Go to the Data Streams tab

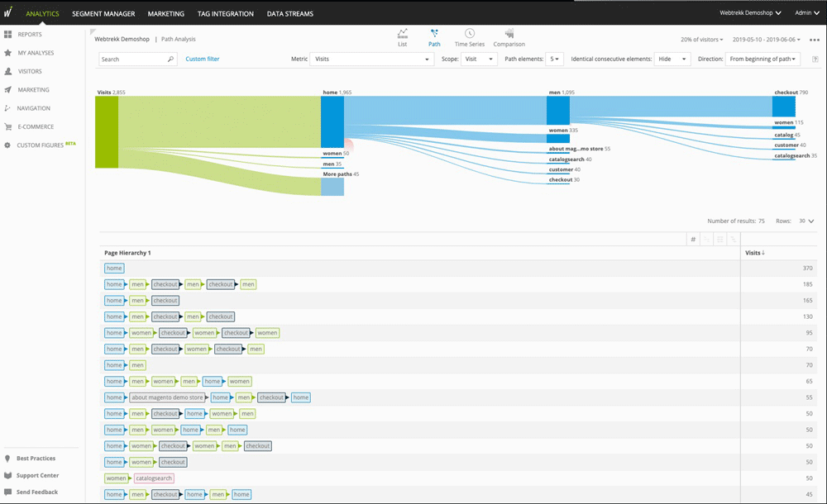289,14
